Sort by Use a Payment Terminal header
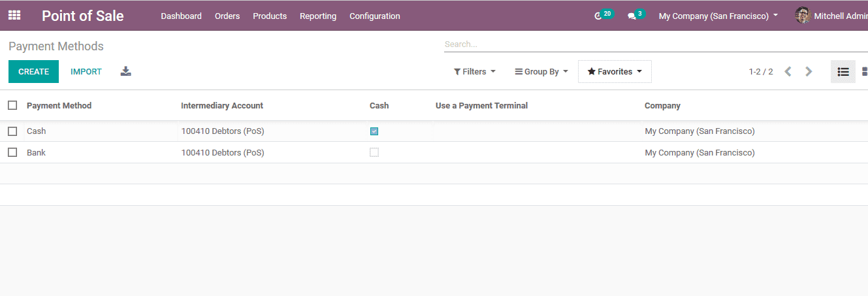Image resolution: width=868 pixels, height=296 pixels. 481,105
